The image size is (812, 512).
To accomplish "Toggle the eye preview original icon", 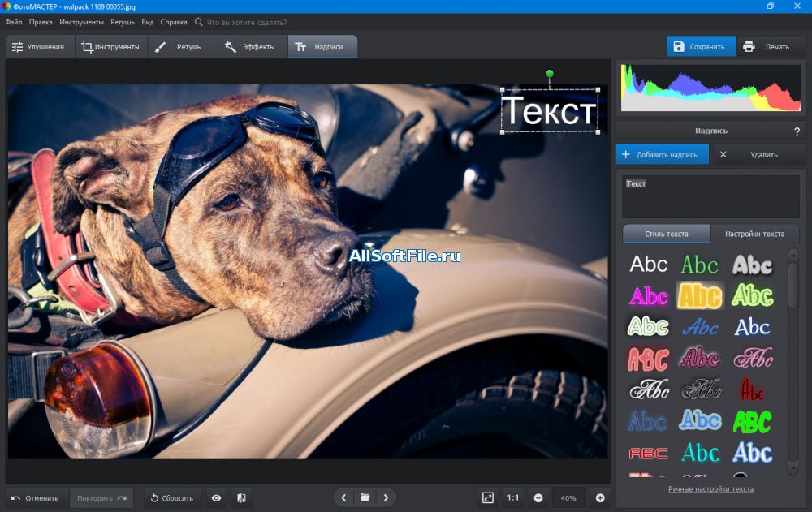I will pyautogui.click(x=217, y=498).
